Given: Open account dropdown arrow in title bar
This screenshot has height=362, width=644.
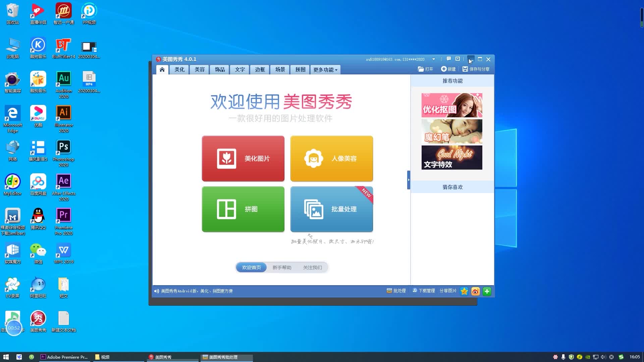Looking at the screenshot, I should pos(433,59).
